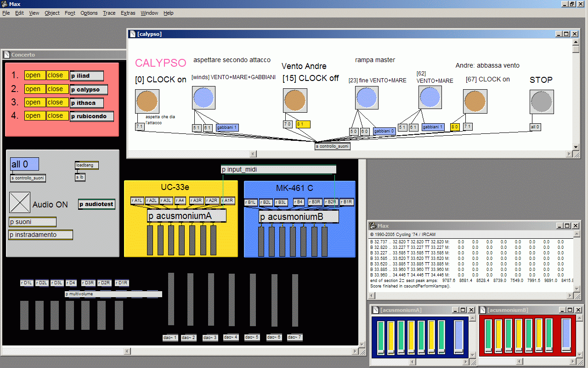Open the Trace menu

(109, 13)
